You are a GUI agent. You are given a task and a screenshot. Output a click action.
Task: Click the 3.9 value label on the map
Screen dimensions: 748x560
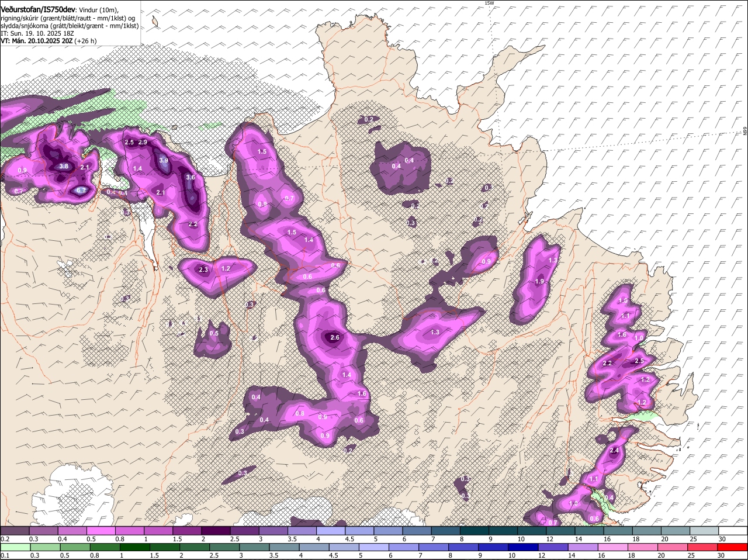164,160
